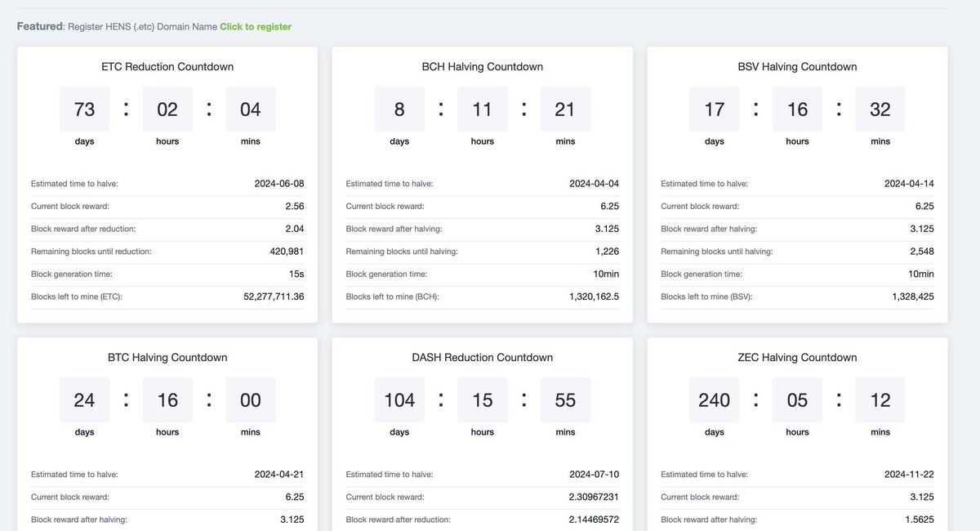Select BCH blocks left value 1,320,162.5
Screen dimensions: 980x531
pyautogui.click(x=594, y=296)
